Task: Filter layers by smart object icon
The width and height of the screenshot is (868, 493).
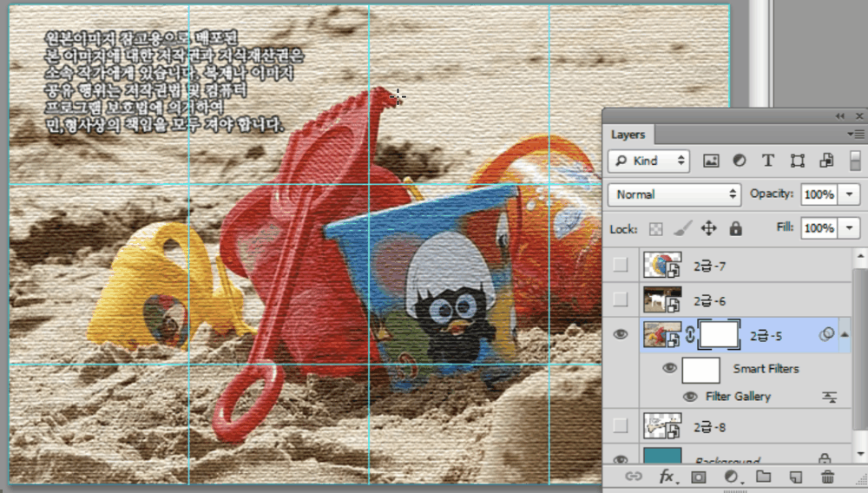Action: [x=826, y=161]
